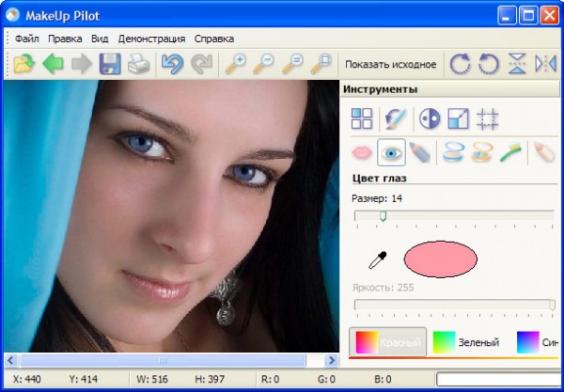
Task: Click the horizontal scrollbar left arrow
Action: tap(11, 360)
